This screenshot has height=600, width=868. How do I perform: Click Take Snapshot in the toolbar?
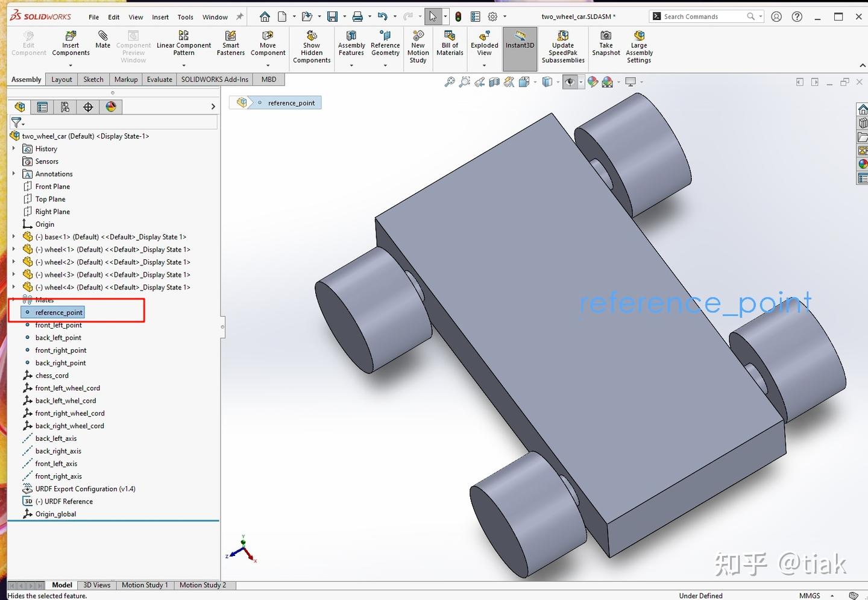tap(605, 42)
